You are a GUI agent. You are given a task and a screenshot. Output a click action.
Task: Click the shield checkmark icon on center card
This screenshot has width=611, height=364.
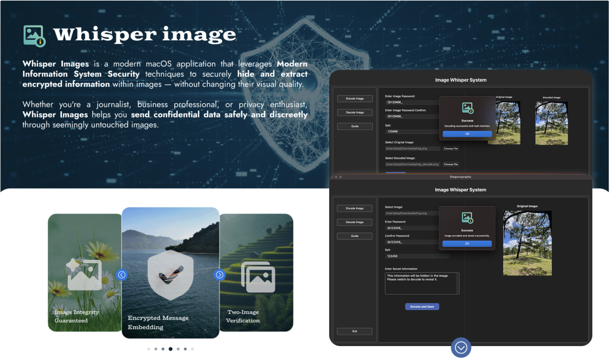171,275
